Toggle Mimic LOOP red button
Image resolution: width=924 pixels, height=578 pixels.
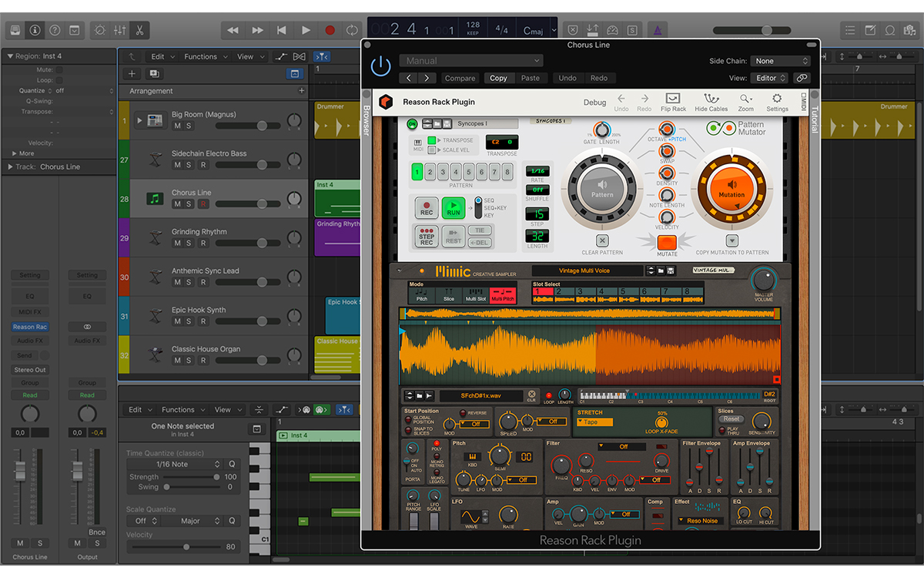pyautogui.click(x=549, y=395)
